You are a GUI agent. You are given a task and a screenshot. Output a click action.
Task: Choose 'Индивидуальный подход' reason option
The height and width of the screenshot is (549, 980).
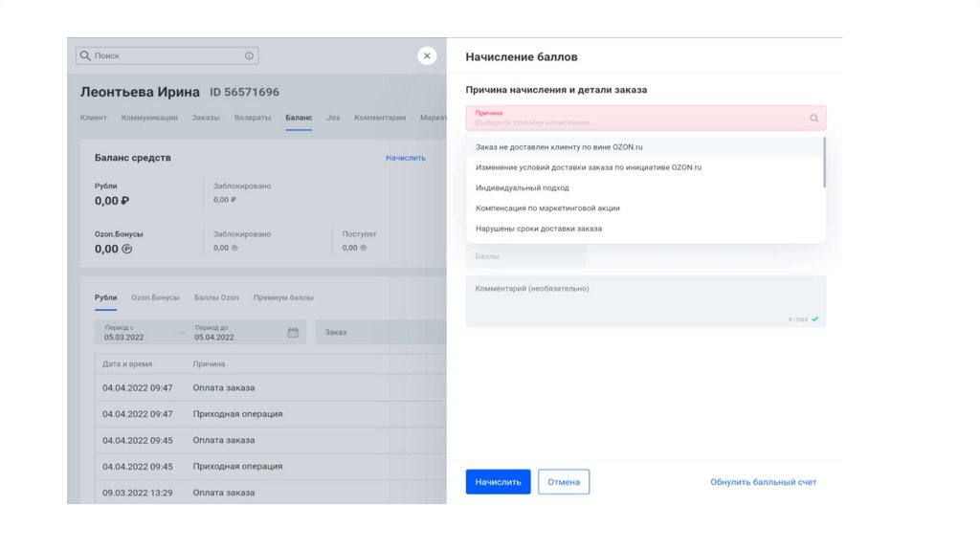(523, 187)
